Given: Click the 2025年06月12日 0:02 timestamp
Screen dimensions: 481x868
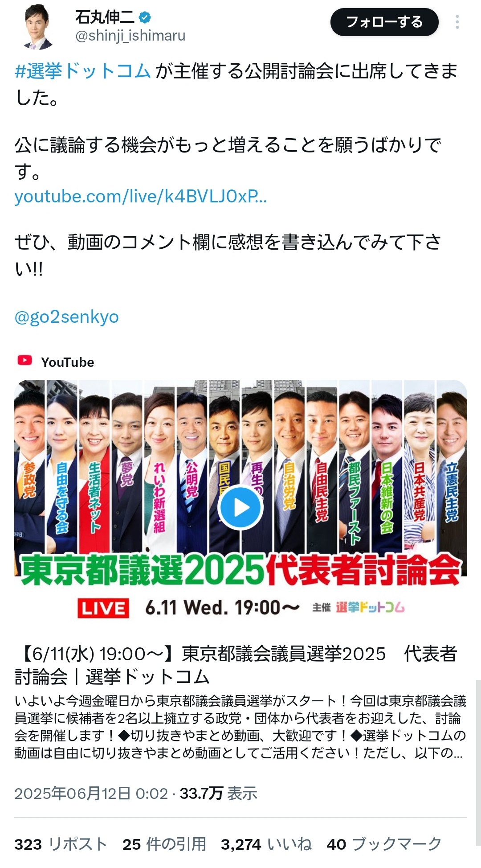Looking at the screenshot, I should click(x=91, y=794).
